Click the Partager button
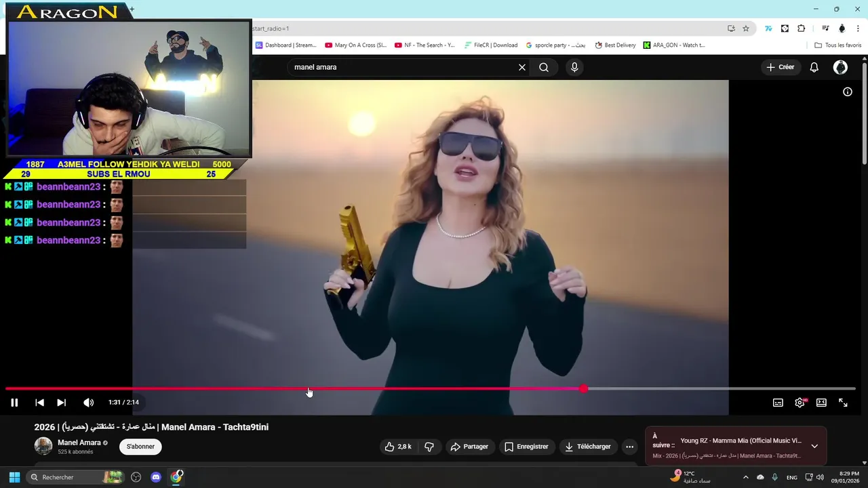This screenshot has width=868, height=488. (x=469, y=447)
